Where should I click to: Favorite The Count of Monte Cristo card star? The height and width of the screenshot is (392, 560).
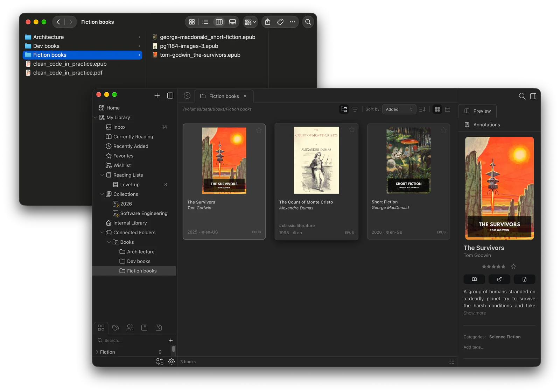pyautogui.click(x=352, y=130)
